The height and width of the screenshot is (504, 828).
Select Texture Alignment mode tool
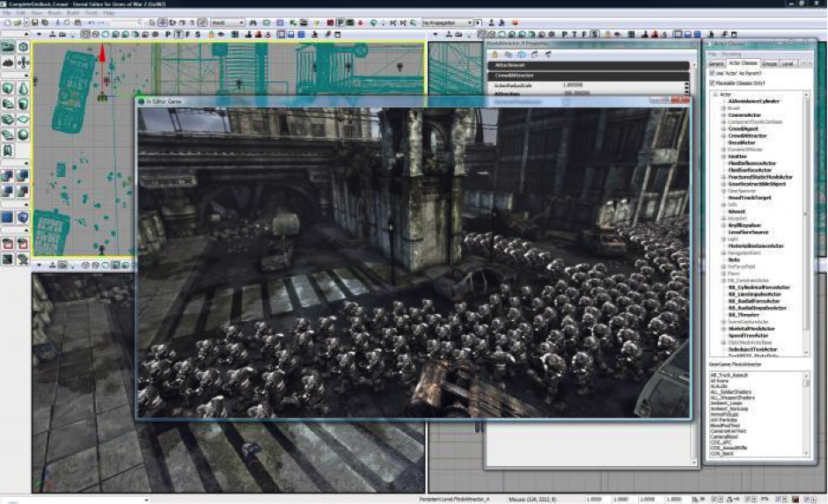point(23,62)
